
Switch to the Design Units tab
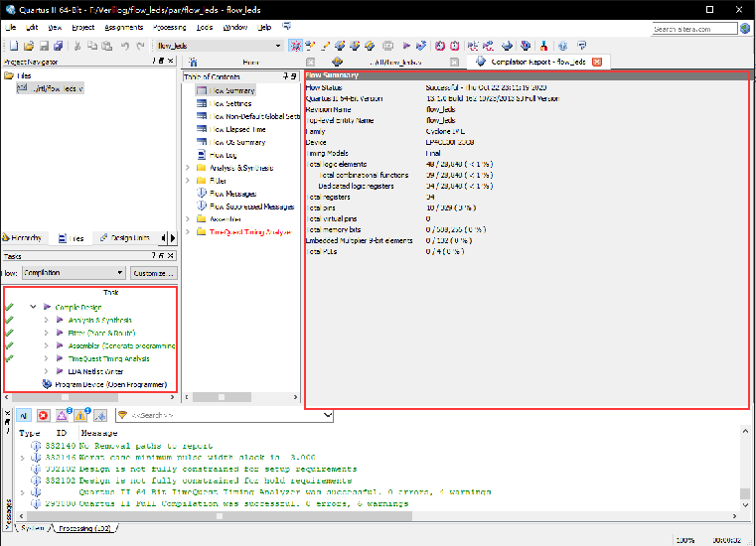(125, 238)
